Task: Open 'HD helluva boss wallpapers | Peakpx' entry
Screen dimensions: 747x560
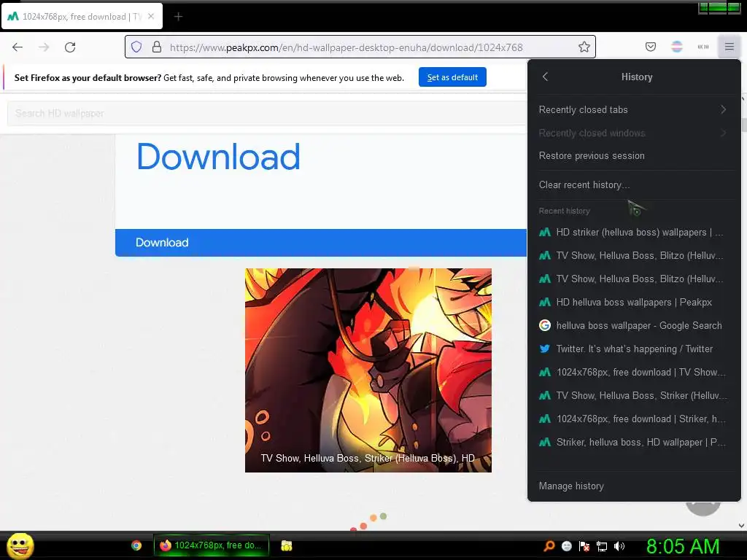Action: point(634,303)
